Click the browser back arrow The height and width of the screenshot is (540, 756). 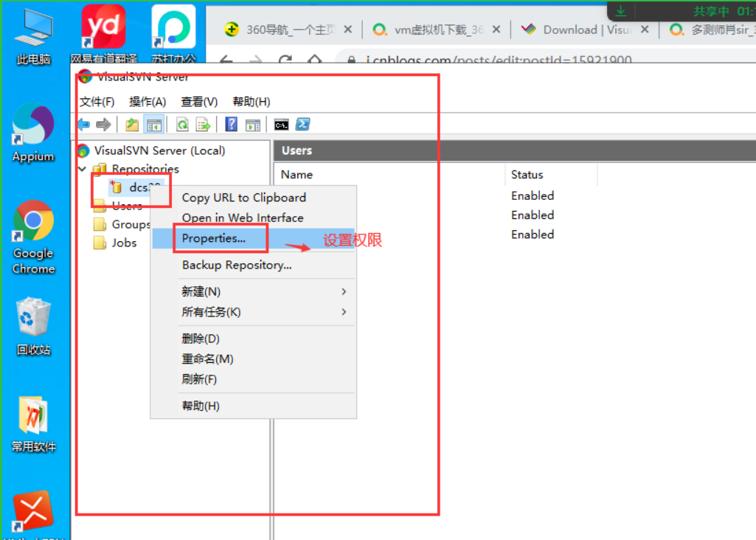[226, 60]
